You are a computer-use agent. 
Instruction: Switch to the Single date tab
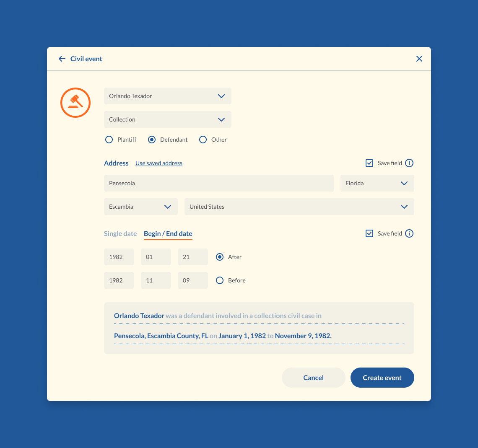[x=120, y=233]
